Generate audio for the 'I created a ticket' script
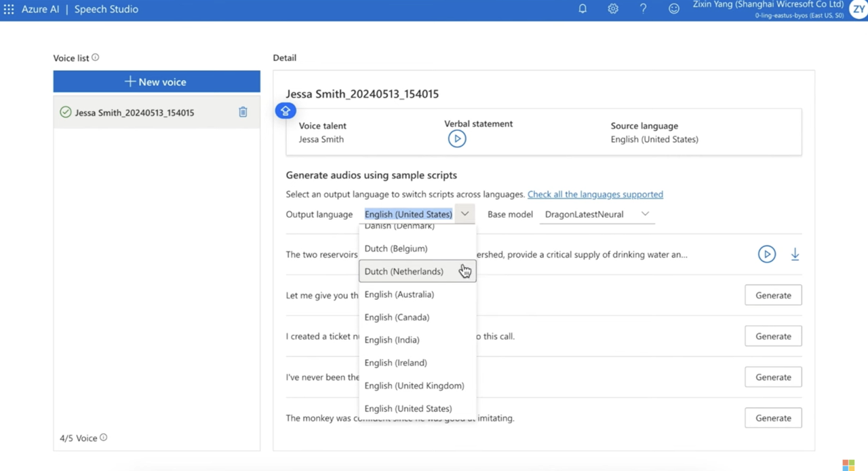The height and width of the screenshot is (471, 868). (x=773, y=336)
